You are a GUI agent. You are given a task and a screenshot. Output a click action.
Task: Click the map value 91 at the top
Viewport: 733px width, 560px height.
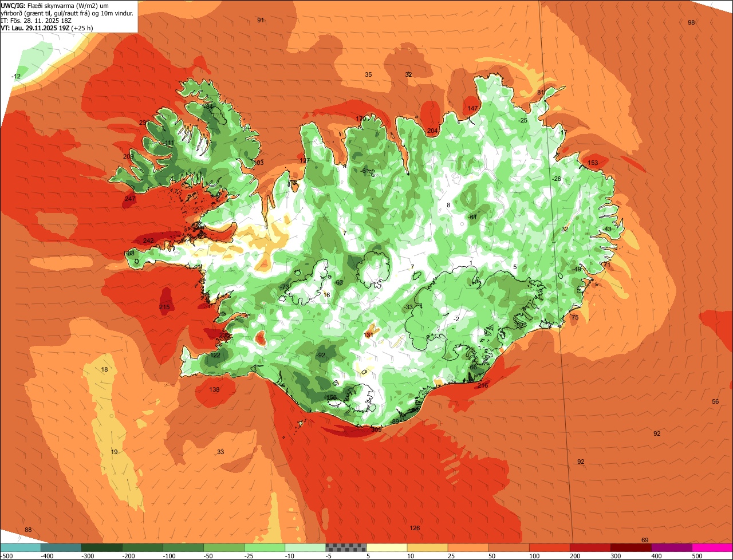(261, 20)
